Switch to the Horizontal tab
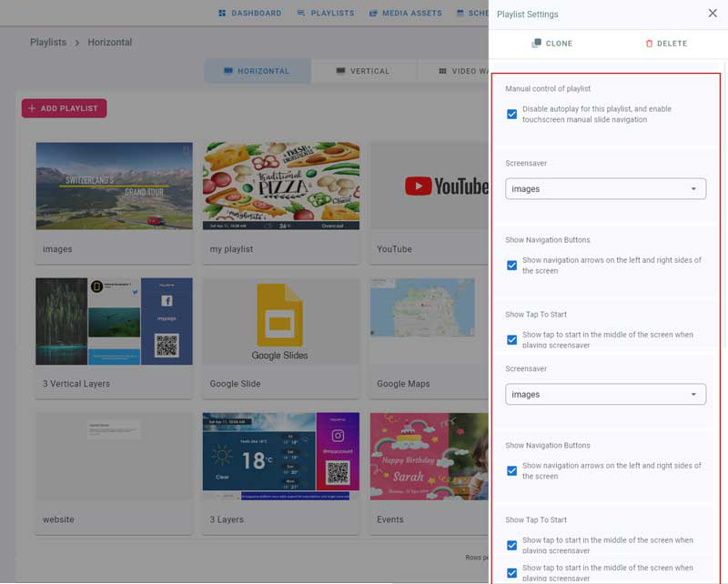Viewport: 728px width, 584px height. tap(258, 71)
